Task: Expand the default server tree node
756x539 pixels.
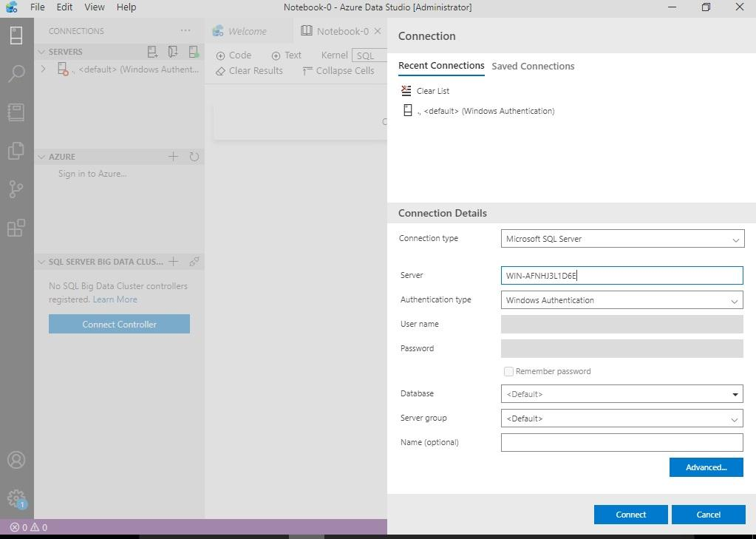Action: click(44, 69)
